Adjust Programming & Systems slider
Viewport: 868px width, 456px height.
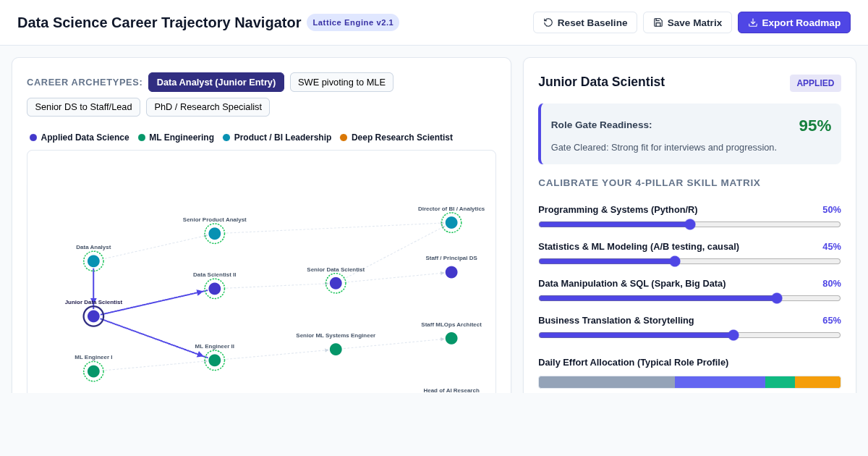(x=689, y=224)
